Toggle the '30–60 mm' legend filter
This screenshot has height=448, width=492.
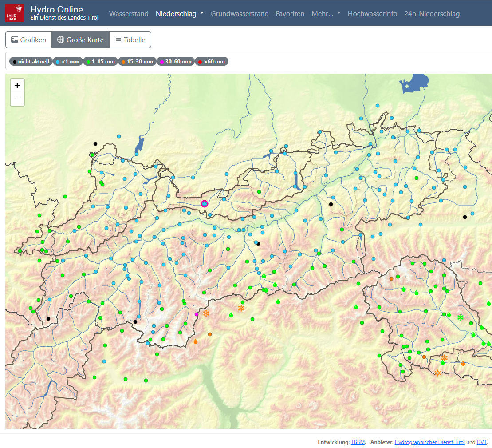[176, 62]
